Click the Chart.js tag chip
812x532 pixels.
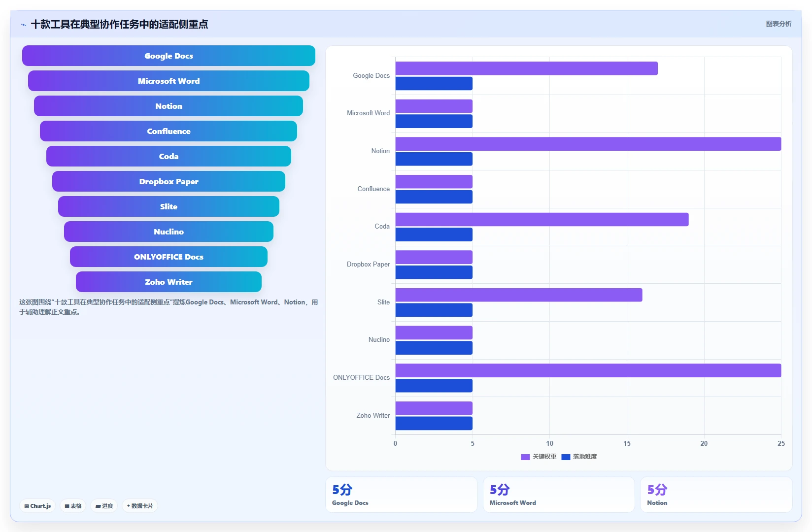[x=38, y=506]
